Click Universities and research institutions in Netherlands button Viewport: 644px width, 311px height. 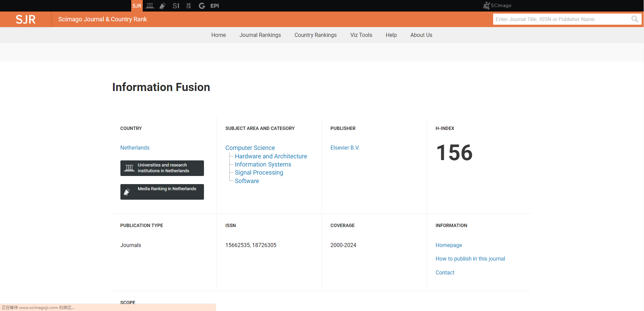point(162,168)
